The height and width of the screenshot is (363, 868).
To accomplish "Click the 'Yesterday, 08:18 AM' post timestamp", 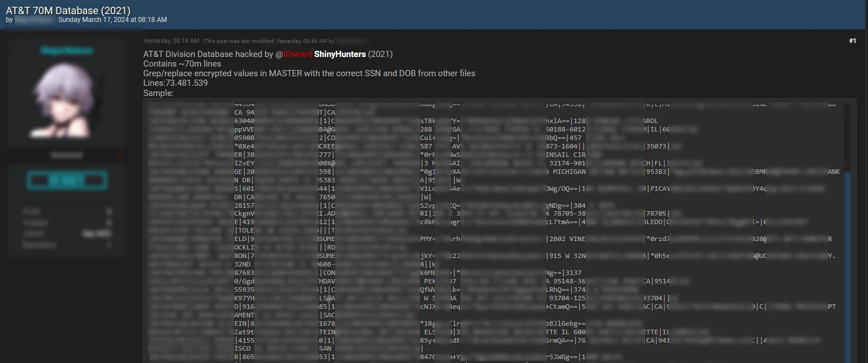I will 171,41.
